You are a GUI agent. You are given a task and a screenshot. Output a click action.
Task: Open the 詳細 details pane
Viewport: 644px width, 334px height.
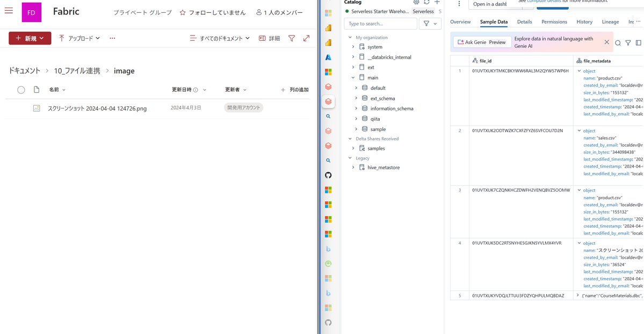270,38
